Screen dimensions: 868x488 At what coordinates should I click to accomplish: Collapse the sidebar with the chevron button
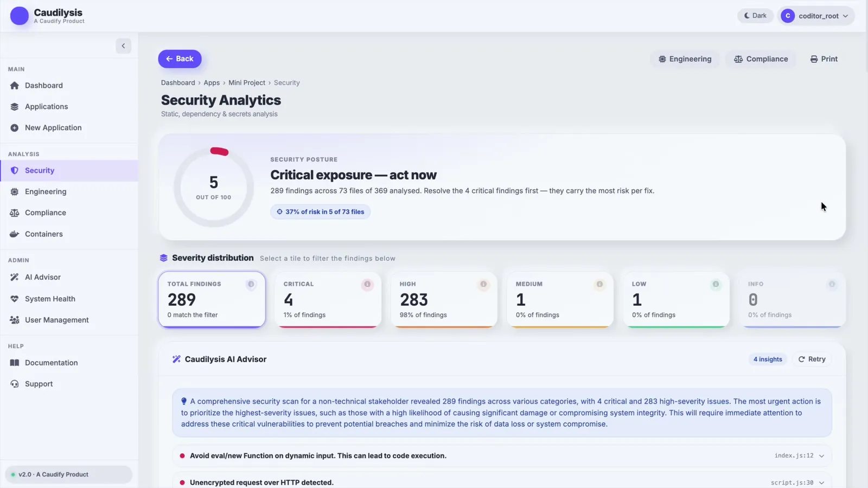pyautogui.click(x=123, y=46)
